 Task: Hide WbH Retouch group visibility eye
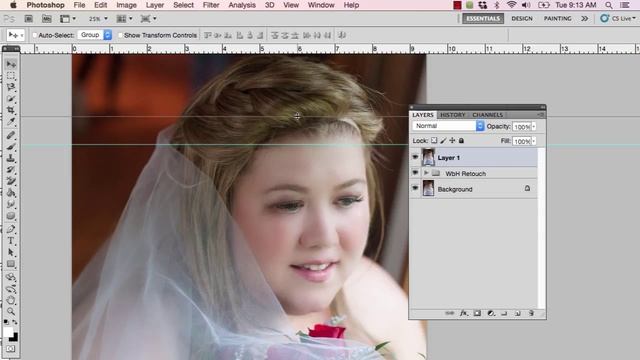pos(415,173)
